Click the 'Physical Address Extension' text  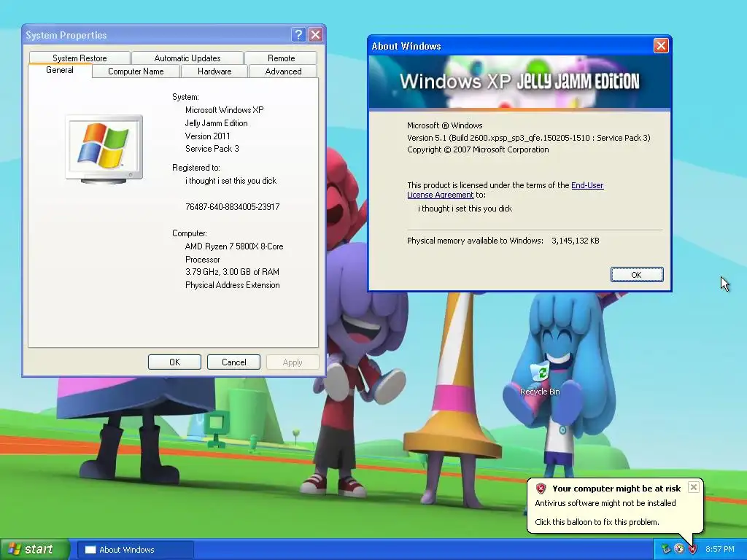coord(232,285)
